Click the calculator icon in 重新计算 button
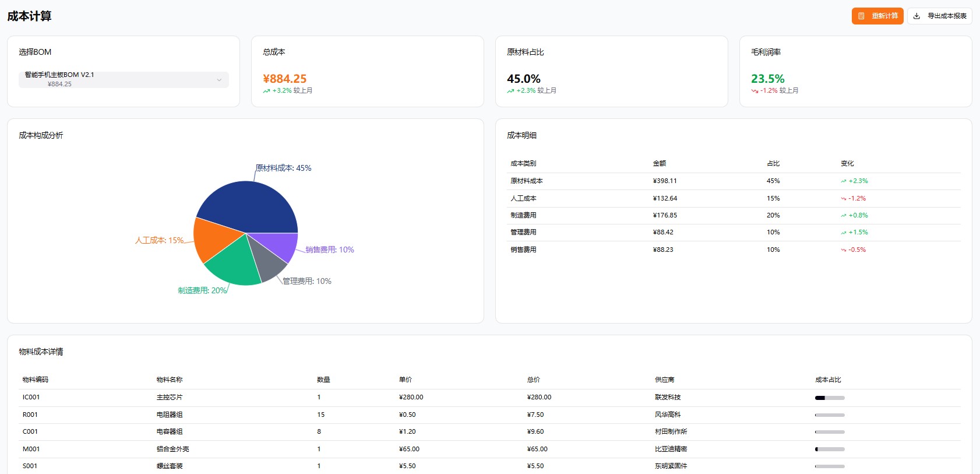 coord(861,16)
